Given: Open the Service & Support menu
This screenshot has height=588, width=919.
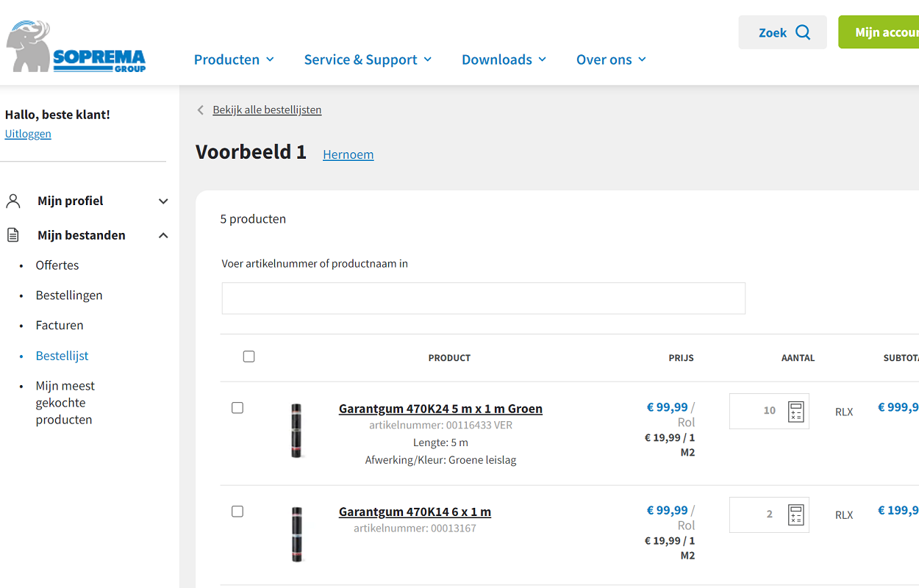Looking at the screenshot, I should pyautogui.click(x=368, y=60).
